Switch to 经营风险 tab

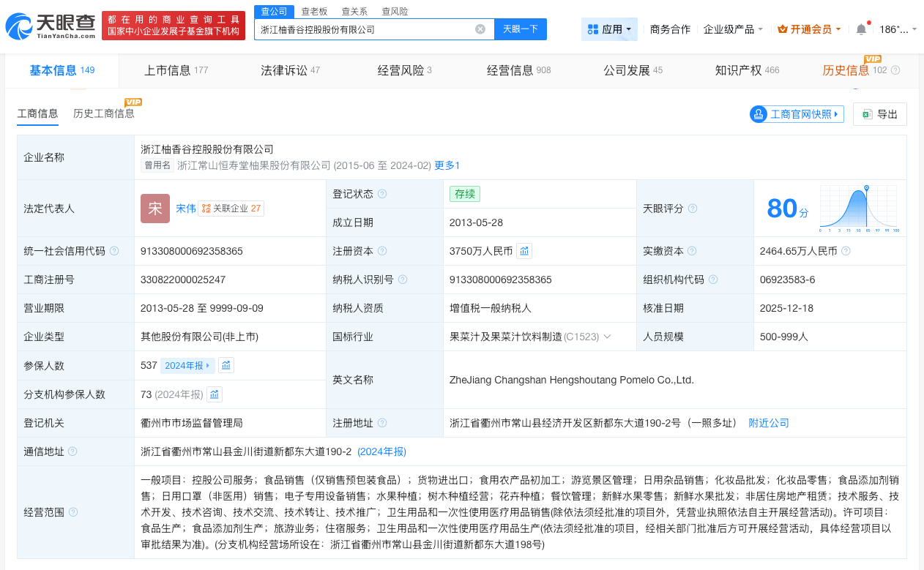click(404, 70)
